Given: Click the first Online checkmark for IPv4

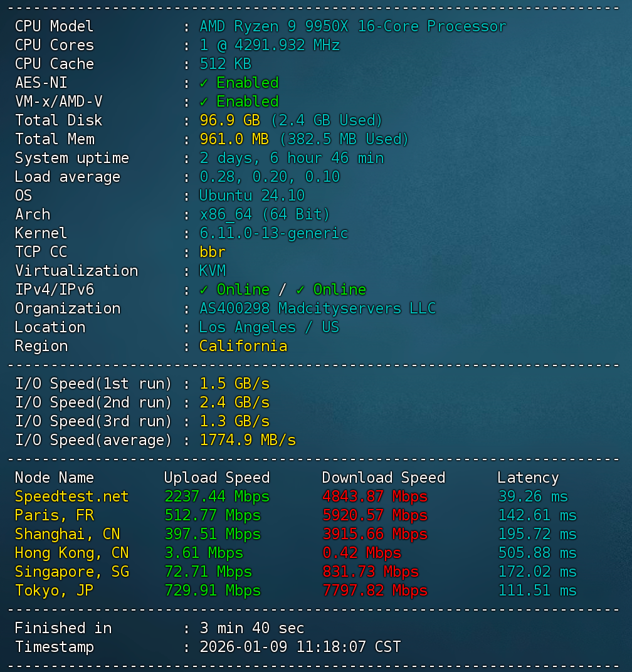Looking at the screenshot, I should 204,290.
